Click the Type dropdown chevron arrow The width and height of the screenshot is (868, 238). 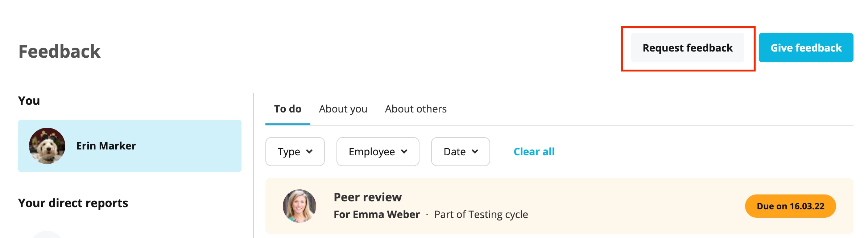pyautogui.click(x=309, y=152)
